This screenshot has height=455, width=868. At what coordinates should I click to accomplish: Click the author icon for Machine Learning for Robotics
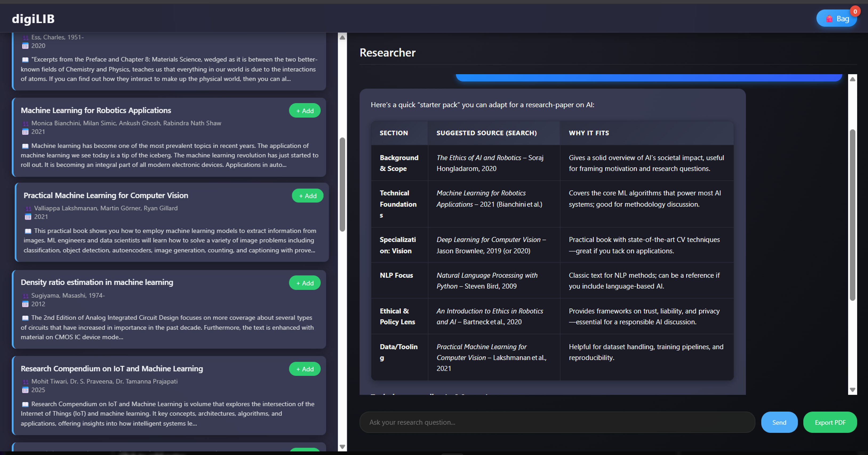coord(25,123)
